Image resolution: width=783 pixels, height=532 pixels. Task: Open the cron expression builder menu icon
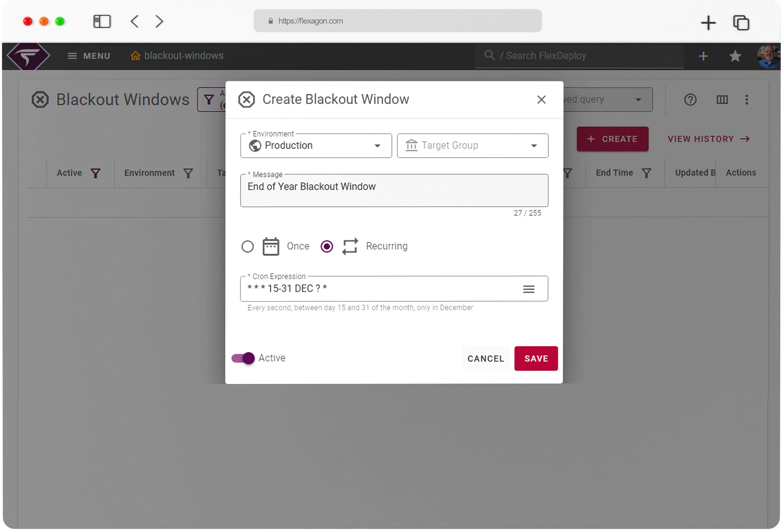pos(529,289)
